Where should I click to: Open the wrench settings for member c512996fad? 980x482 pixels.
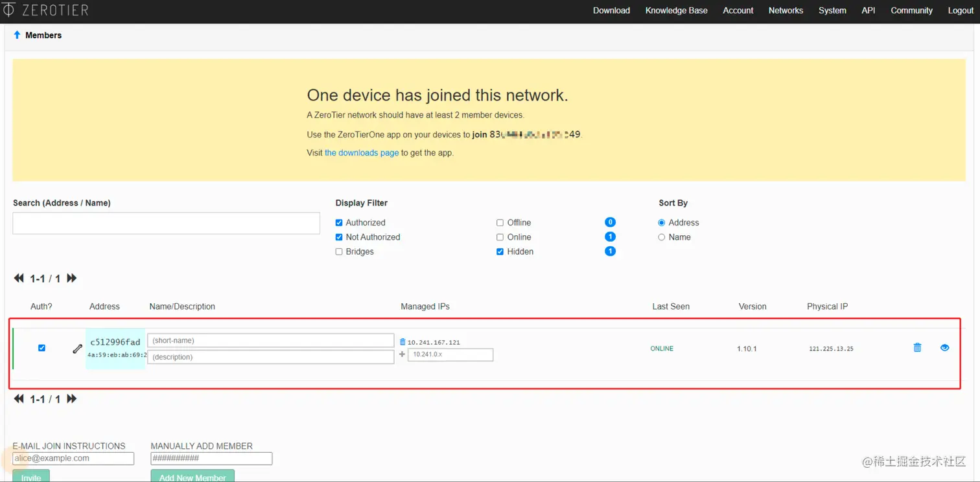click(x=77, y=349)
